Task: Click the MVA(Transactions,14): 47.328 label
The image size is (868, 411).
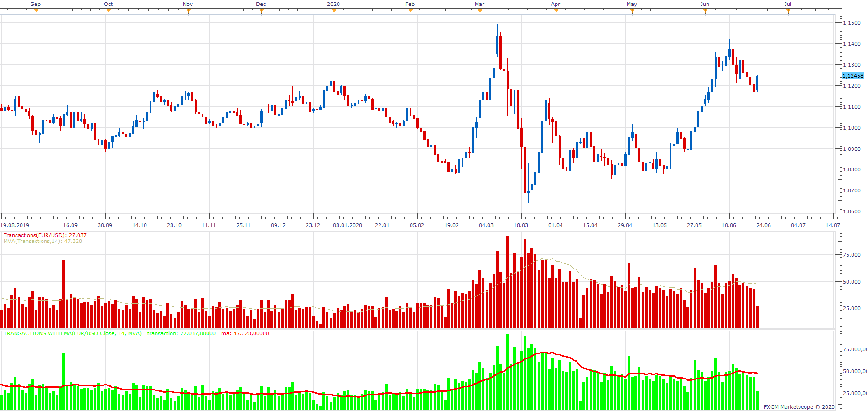Action: pos(43,241)
